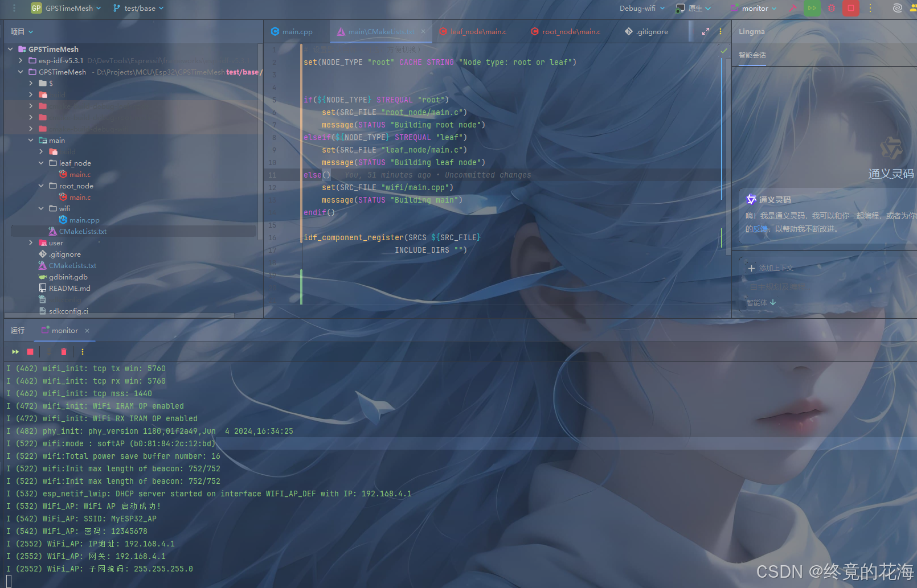917x588 pixels.
Task: Collapse the wifi folder
Action: click(41, 208)
